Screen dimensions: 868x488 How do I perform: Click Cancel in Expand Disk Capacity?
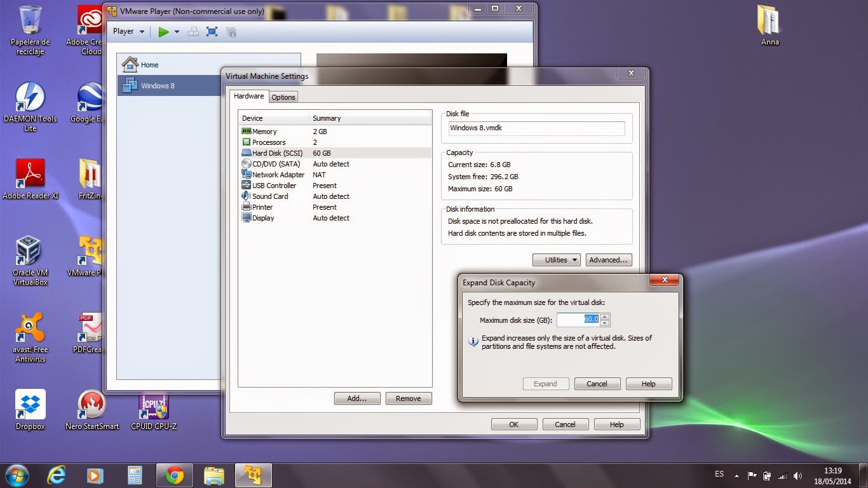pos(597,384)
